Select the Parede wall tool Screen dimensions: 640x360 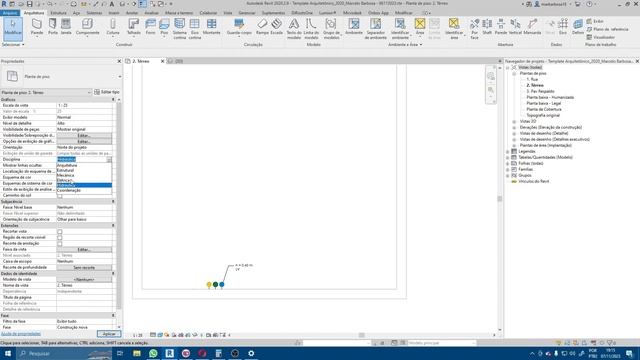coord(37,27)
